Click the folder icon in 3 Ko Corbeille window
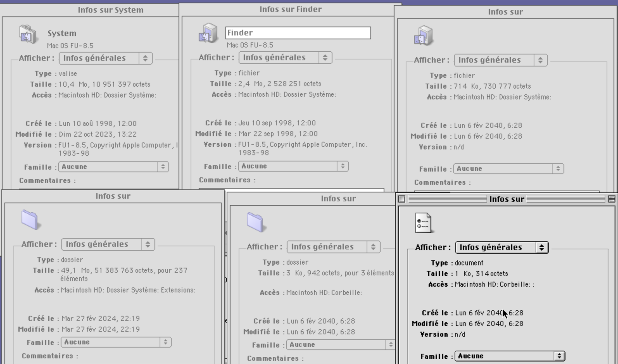This screenshot has height=364, width=618. (256, 222)
